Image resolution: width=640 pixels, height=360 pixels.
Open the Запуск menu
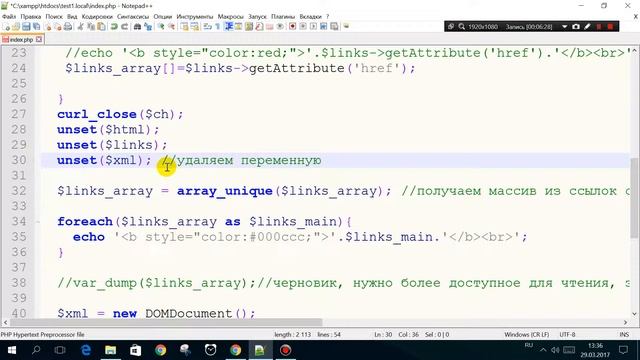(257, 17)
